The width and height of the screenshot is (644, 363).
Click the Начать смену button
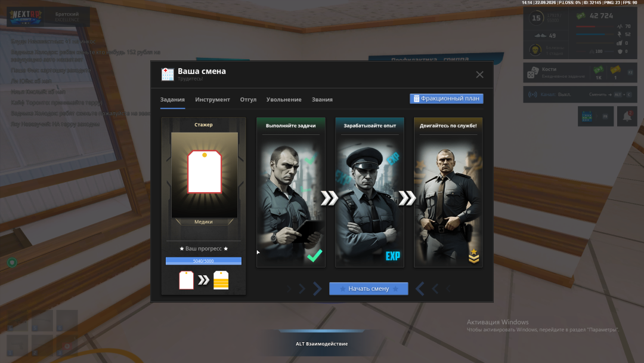pyautogui.click(x=369, y=288)
